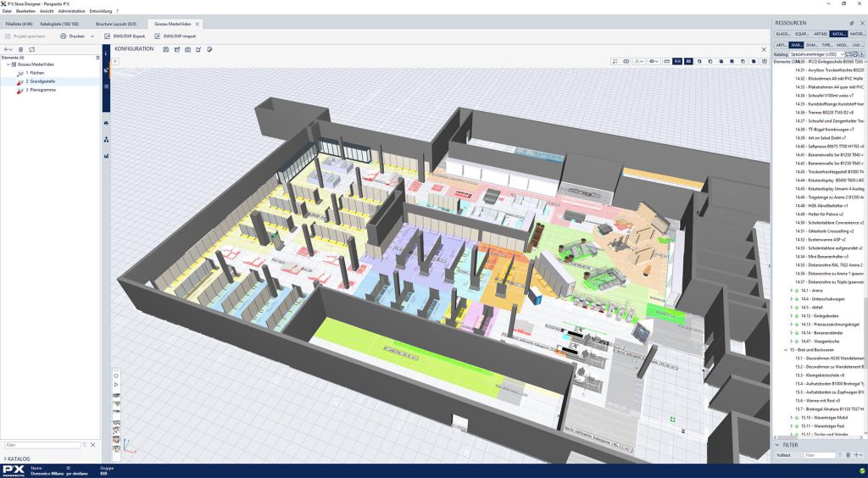Viewport: 868px width, 478px height.
Task: Click the add element plus icon
Action: pyautogui.click(x=6, y=49)
